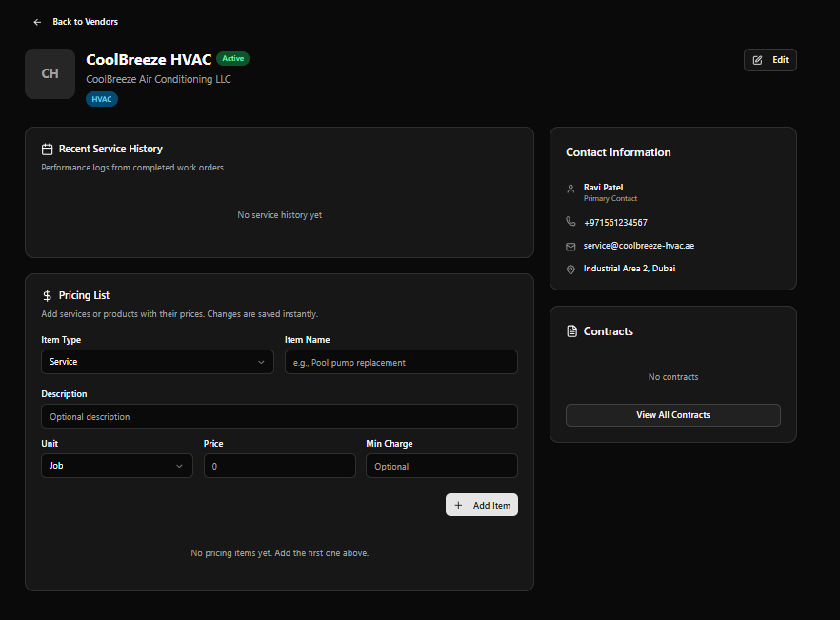Click the Active status badge
Image resolution: width=840 pixels, height=620 pixels.
(x=233, y=58)
